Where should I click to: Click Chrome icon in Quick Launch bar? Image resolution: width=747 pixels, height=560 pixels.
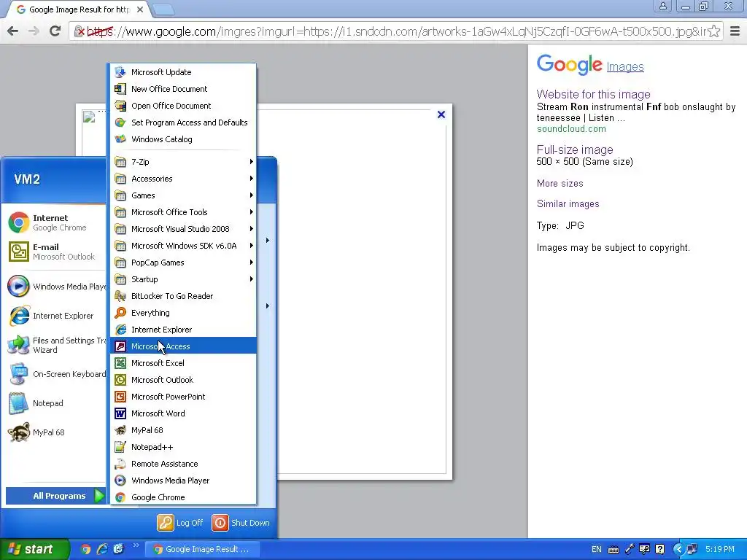[x=85, y=549]
